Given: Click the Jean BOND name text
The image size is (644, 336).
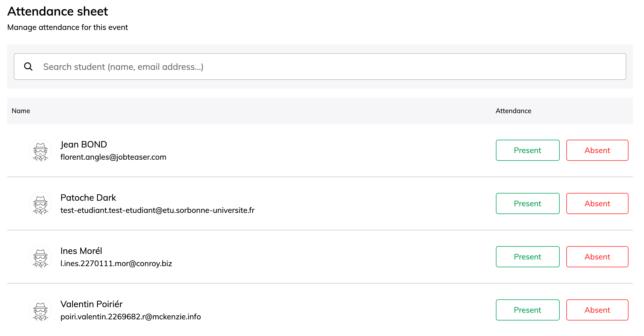Looking at the screenshot, I should (83, 144).
